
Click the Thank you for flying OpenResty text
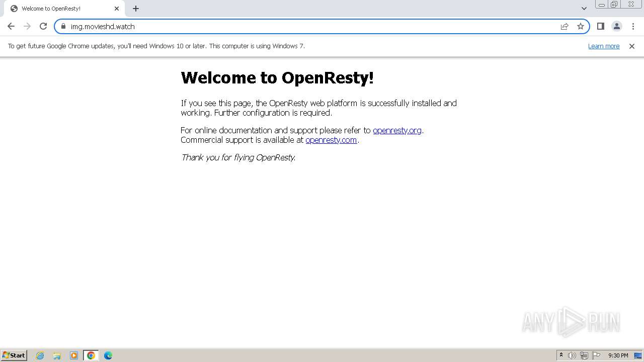(x=238, y=157)
